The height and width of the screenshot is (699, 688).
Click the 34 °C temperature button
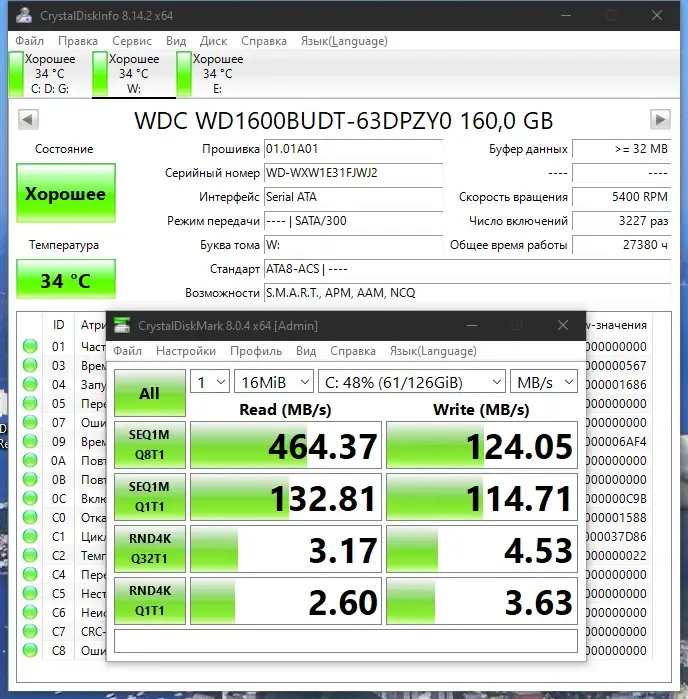(x=66, y=279)
